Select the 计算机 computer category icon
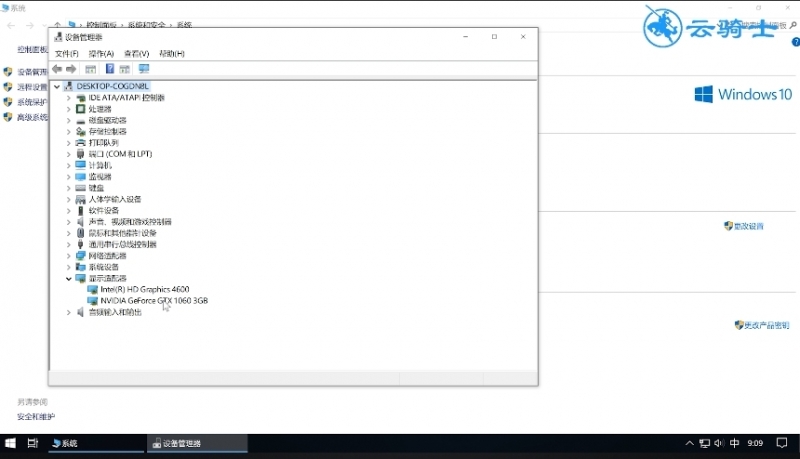The image size is (800, 459). [x=80, y=165]
